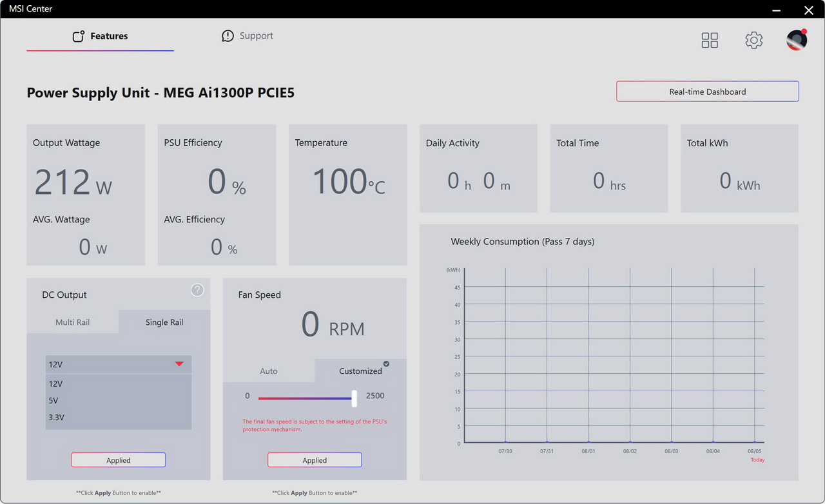Switch to the Features tab
This screenshot has width=825, height=504.
coord(100,36)
